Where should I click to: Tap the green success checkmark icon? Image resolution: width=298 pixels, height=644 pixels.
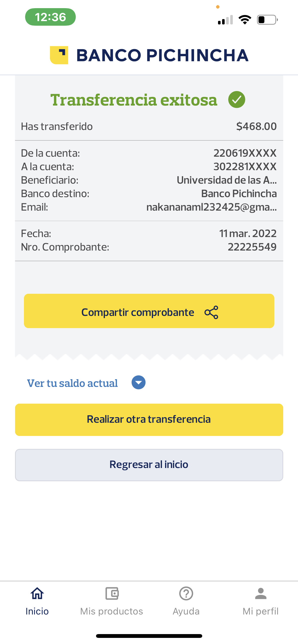(x=237, y=99)
